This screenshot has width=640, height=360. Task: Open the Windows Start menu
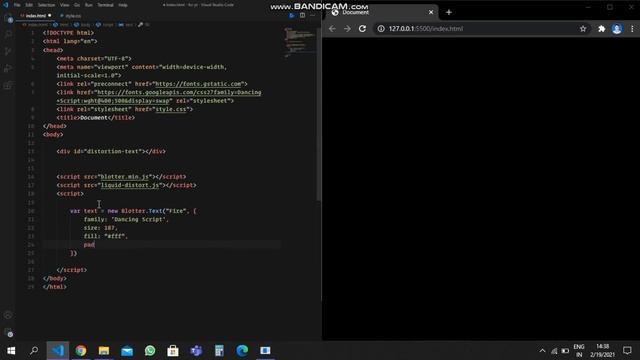(11, 350)
